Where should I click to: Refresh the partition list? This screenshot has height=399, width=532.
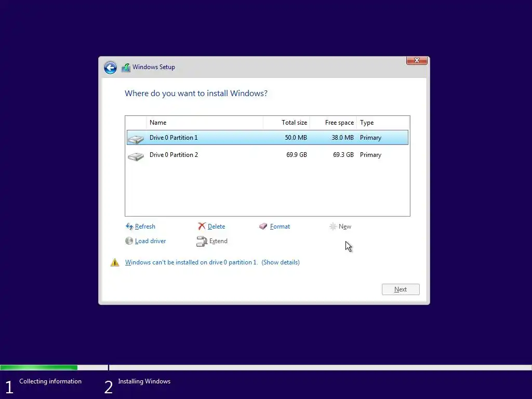click(x=145, y=227)
